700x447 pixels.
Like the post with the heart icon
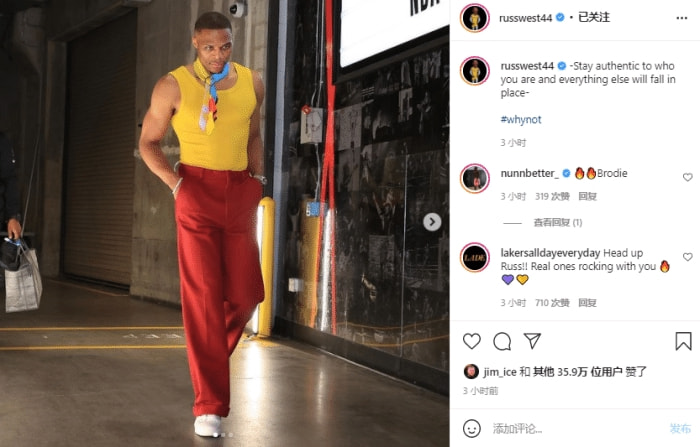(x=471, y=341)
